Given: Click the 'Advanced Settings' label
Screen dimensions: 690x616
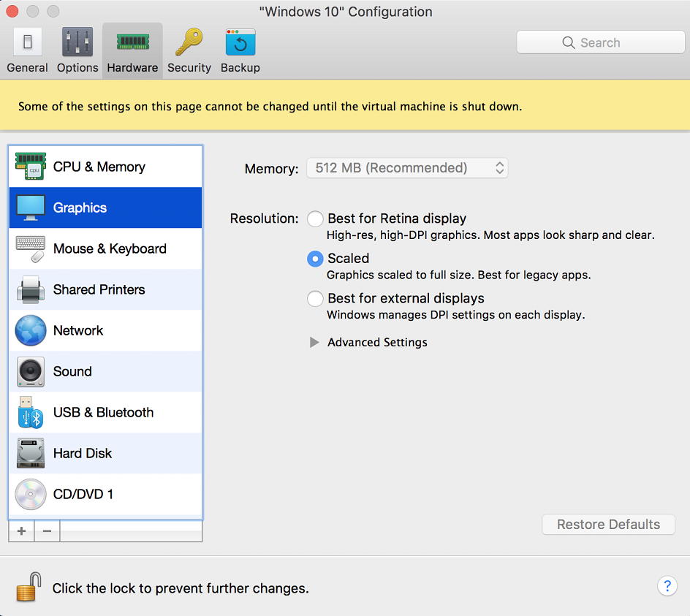Looking at the screenshot, I should point(377,342).
